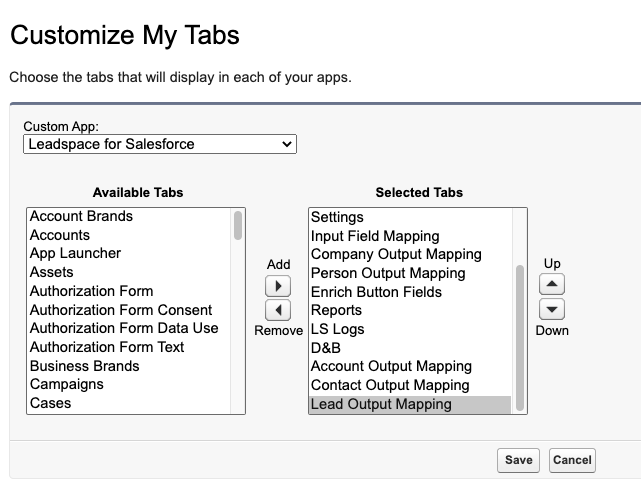Click the Available Tabs scrollbar thumb
Image resolution: width=641 pixels, height=488 pixels.
click(x=238, y=225)
